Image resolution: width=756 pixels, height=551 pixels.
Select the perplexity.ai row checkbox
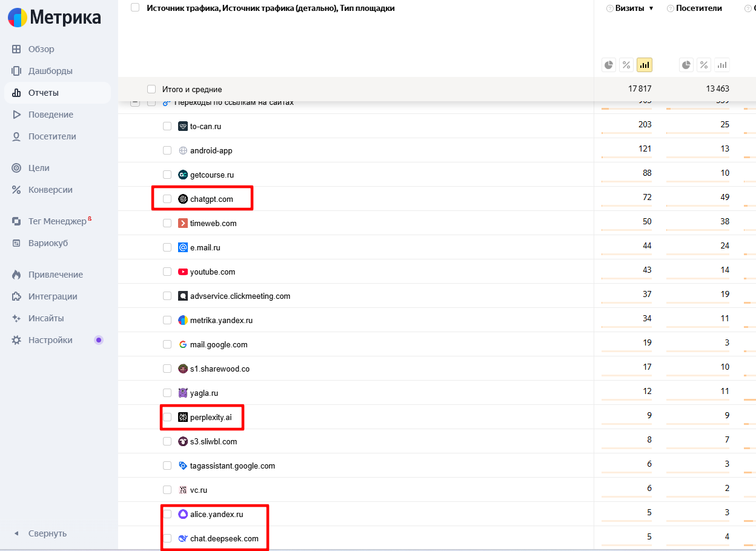(x=167, y=417)
